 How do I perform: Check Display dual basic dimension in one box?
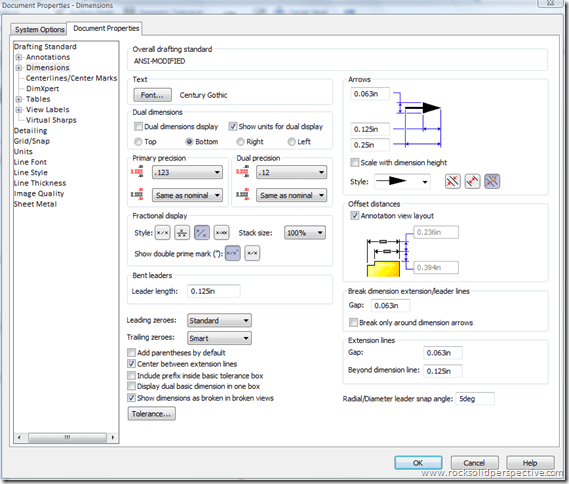point(131,386)
